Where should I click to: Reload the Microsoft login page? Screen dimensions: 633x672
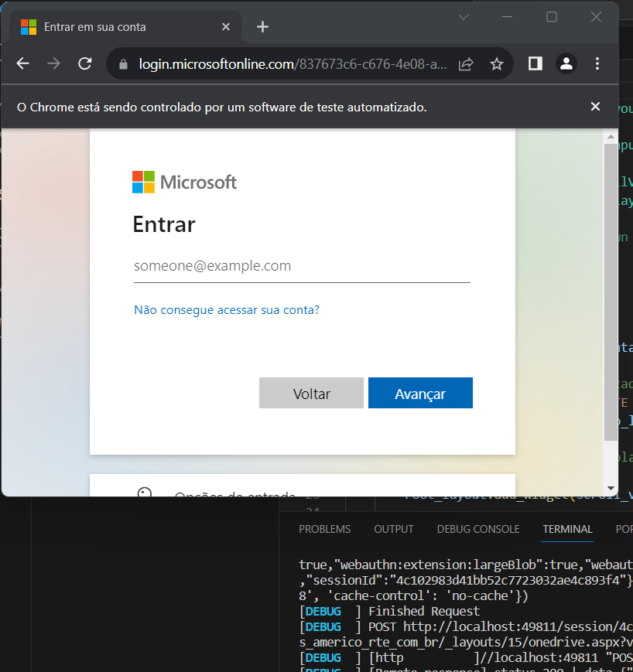[x=85, y=64]
